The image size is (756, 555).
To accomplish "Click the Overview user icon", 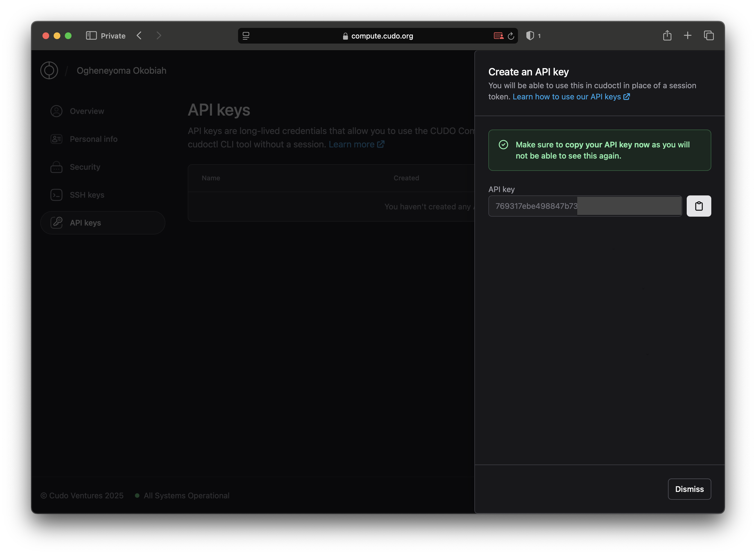I will [56, 111].
